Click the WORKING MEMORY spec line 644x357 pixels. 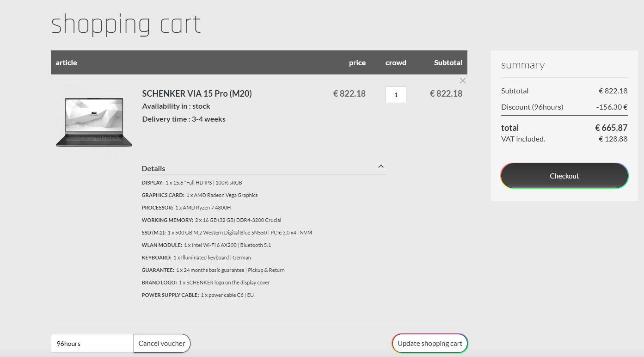(211, 220)
